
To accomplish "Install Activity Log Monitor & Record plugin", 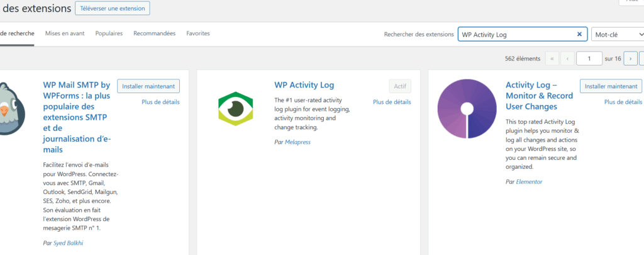I will [611, 86].
